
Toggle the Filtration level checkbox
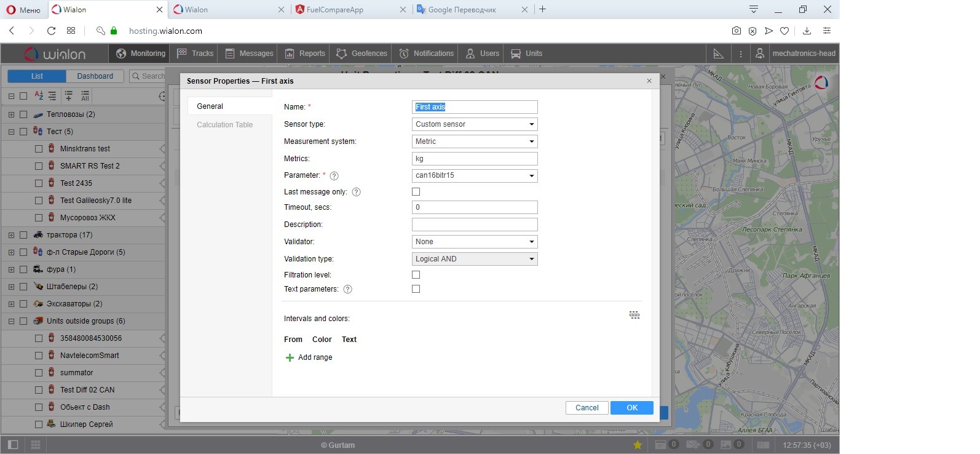416,275
